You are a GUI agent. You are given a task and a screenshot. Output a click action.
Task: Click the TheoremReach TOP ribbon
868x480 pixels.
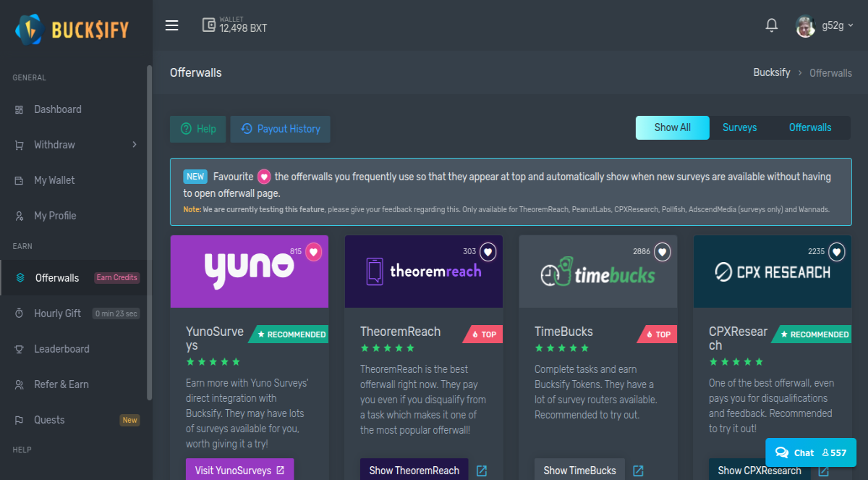(x=484, y=334)
